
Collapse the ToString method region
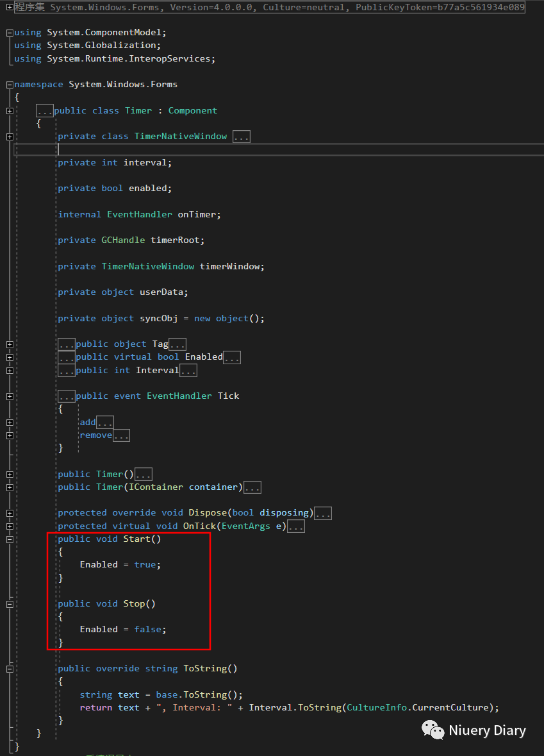pyautogui.click(x=10, y=668)
